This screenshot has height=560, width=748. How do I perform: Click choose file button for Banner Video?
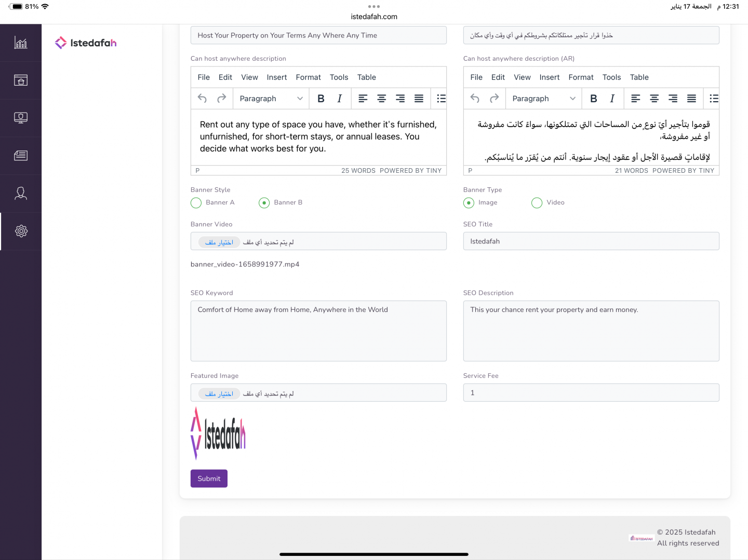tap(219, 242)
